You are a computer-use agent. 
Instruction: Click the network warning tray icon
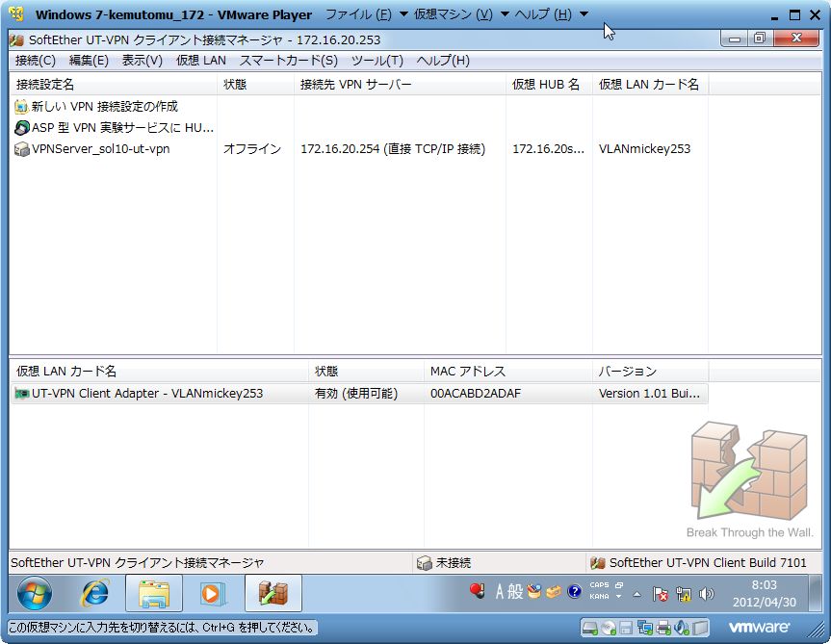[684, 594]
